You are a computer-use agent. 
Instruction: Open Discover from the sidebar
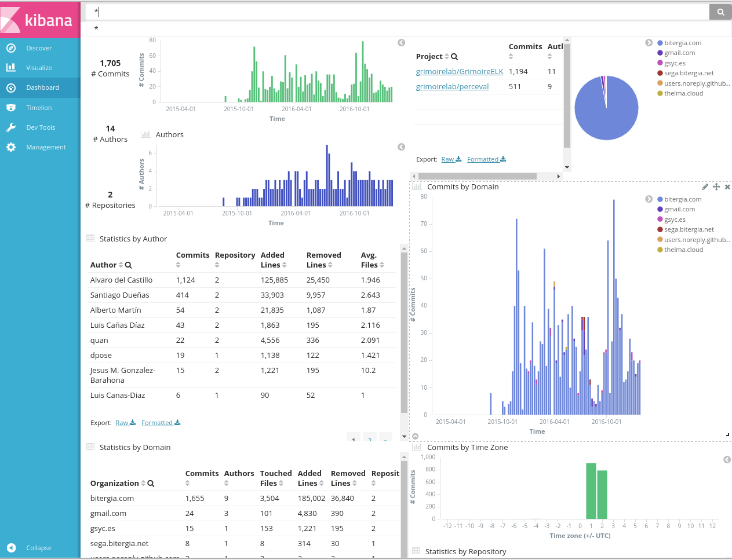[40, 47]
